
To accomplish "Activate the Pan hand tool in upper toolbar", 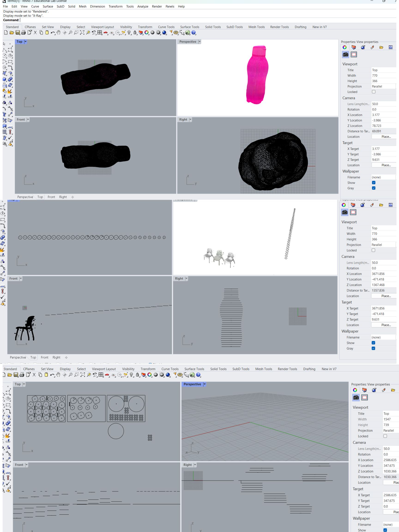I will point(58,33).
